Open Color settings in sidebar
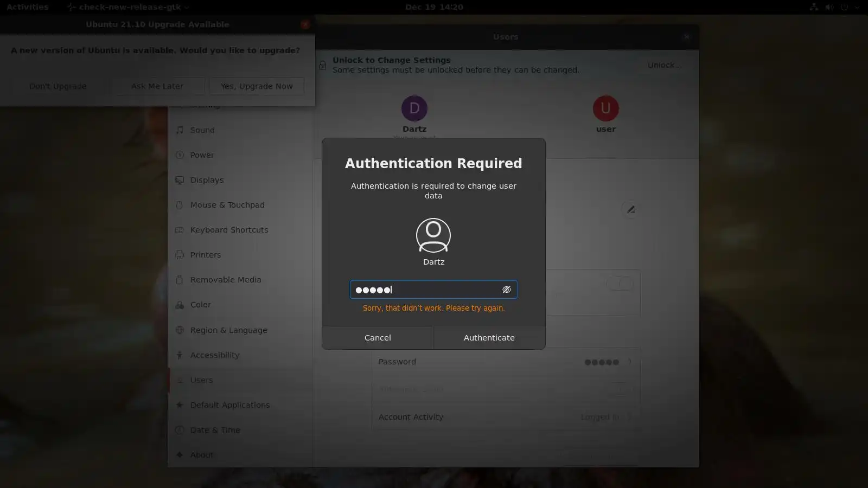 [240, 305]
